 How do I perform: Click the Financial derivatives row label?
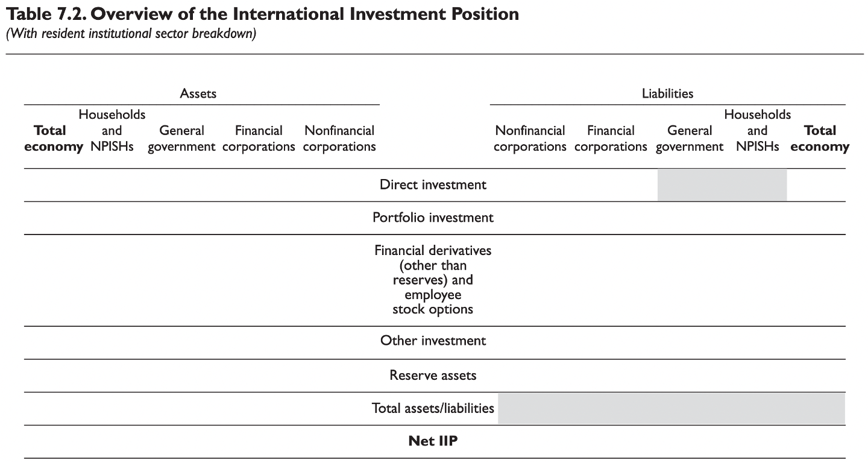(433, 280)
